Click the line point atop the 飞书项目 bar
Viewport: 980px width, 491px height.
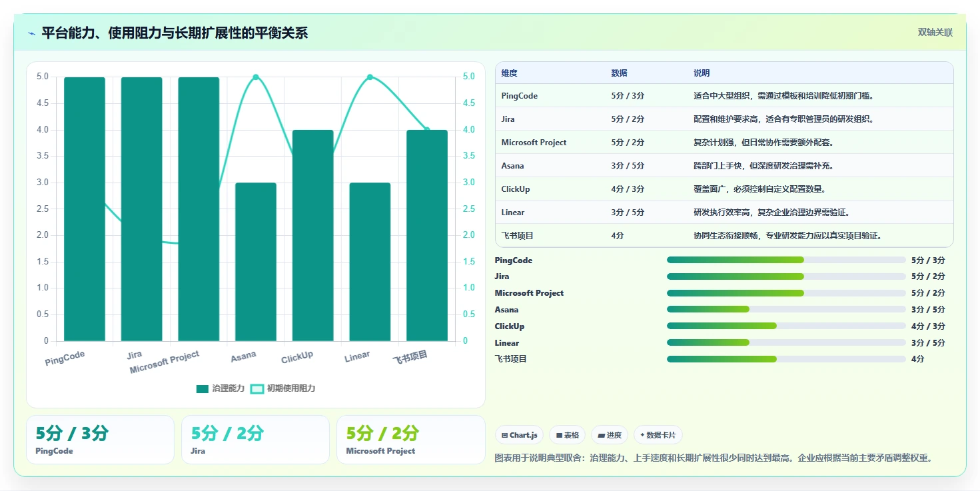point(427,130)
